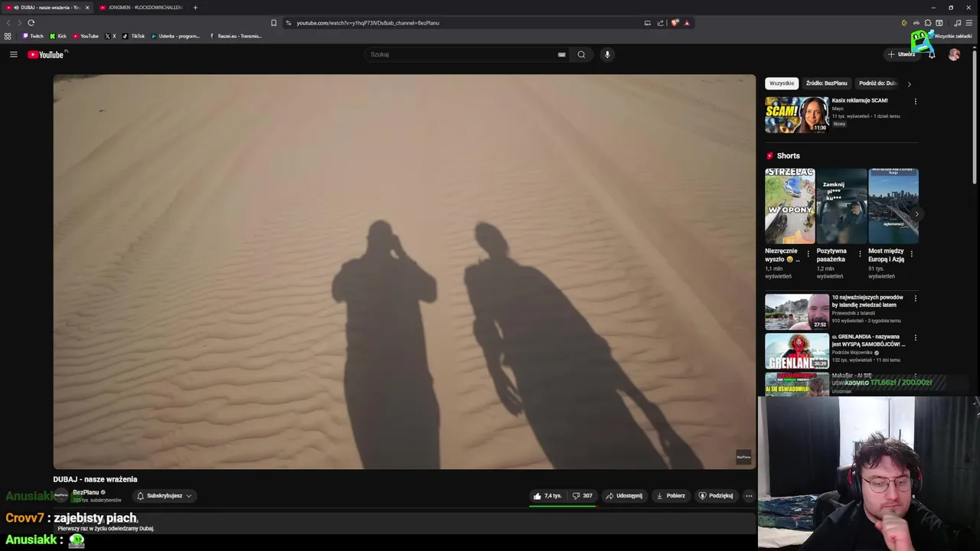Open the BezPlanu channel name link
The height and width of the screenshot is (551, 980).
[86, 492]
